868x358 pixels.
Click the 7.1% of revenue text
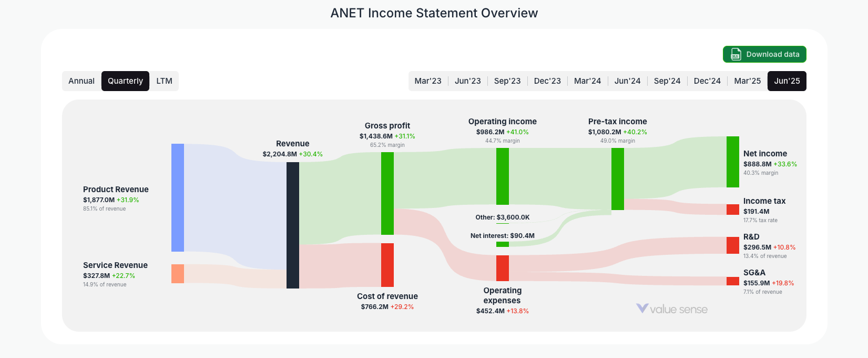763,292
